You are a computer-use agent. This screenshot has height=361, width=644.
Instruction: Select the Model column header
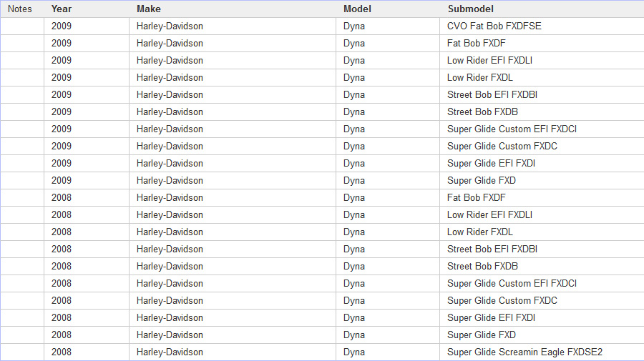pos(357,9)
